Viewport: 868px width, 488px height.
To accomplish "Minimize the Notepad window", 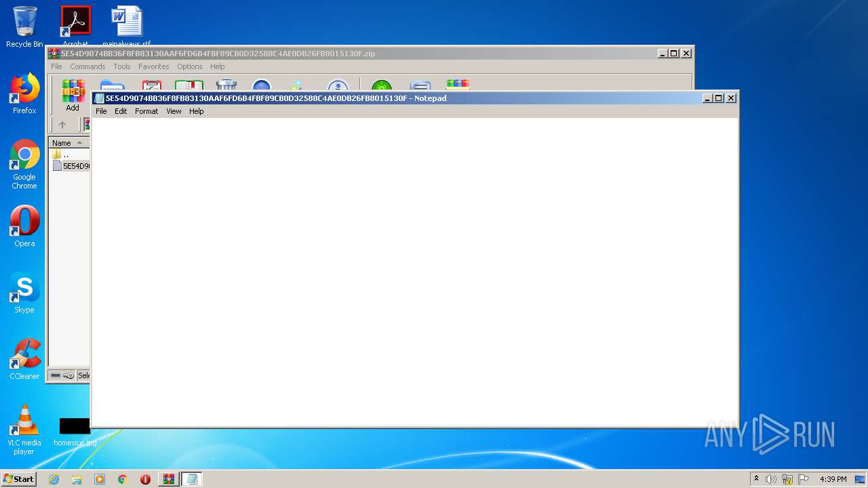I will (708, 98).
